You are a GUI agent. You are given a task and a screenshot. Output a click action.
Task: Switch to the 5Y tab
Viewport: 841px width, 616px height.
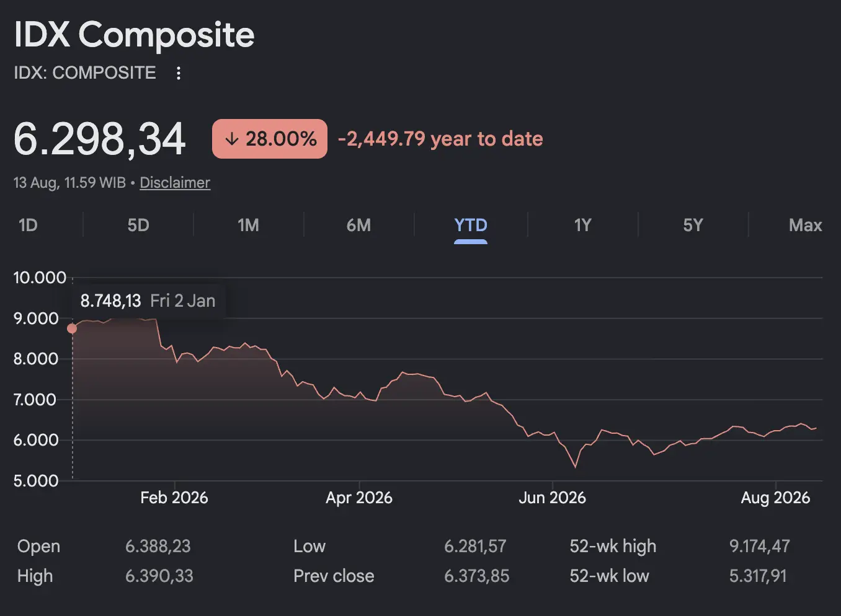[693, 225]
